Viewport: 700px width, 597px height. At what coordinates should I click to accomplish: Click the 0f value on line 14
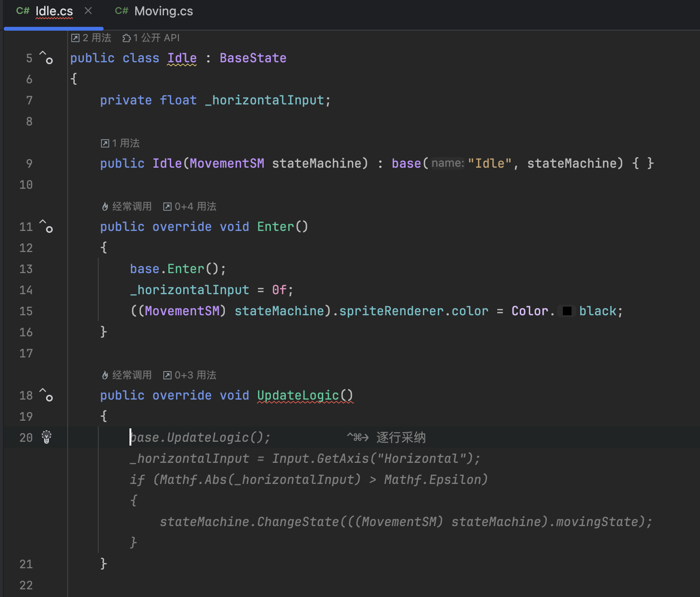pyautogui.click(x=280, y=290)
